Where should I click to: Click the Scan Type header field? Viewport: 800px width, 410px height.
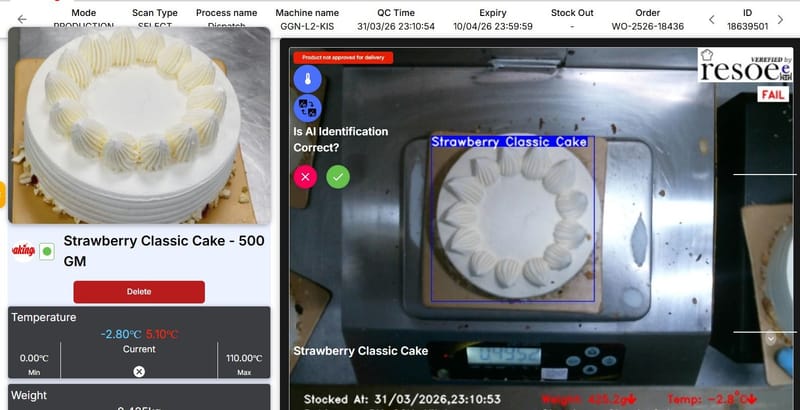click(155, 19)
